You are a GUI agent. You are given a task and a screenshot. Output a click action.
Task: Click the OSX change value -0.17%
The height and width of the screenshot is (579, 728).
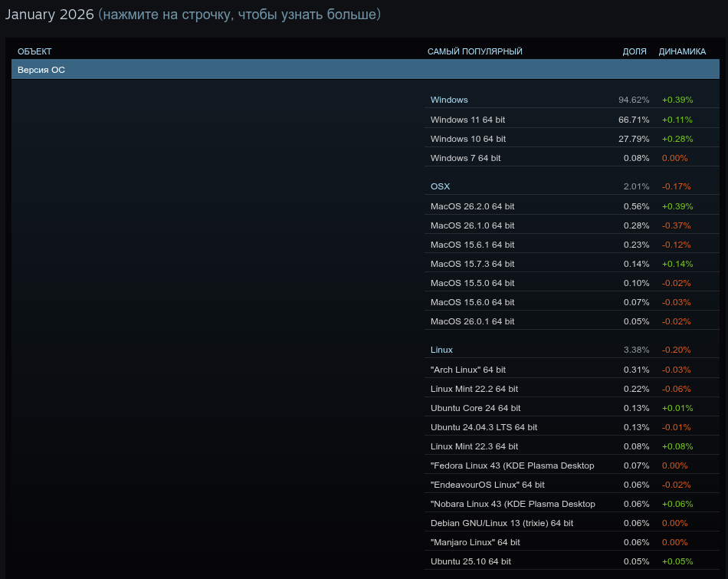point(677,186)
